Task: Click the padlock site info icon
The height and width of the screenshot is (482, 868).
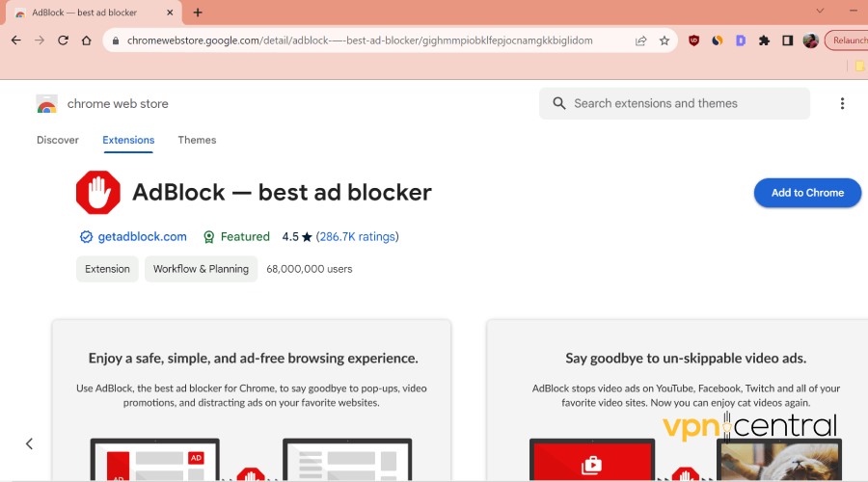Action: [116, 40]
